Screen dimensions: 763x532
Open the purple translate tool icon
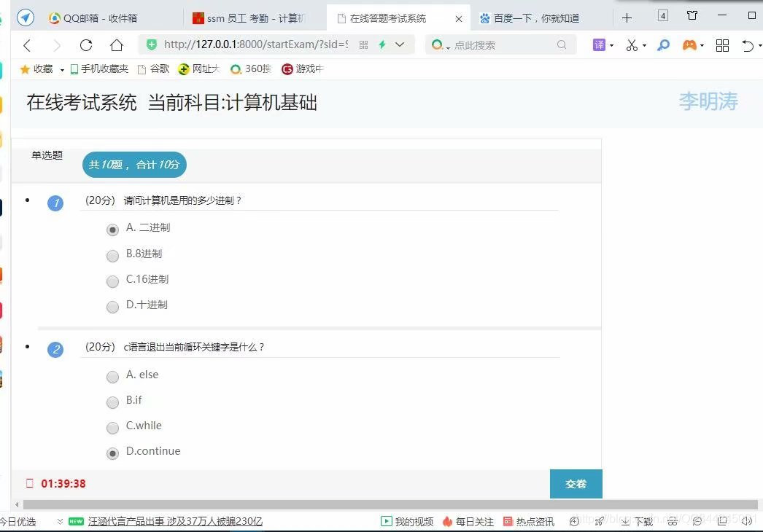point(599,44)
